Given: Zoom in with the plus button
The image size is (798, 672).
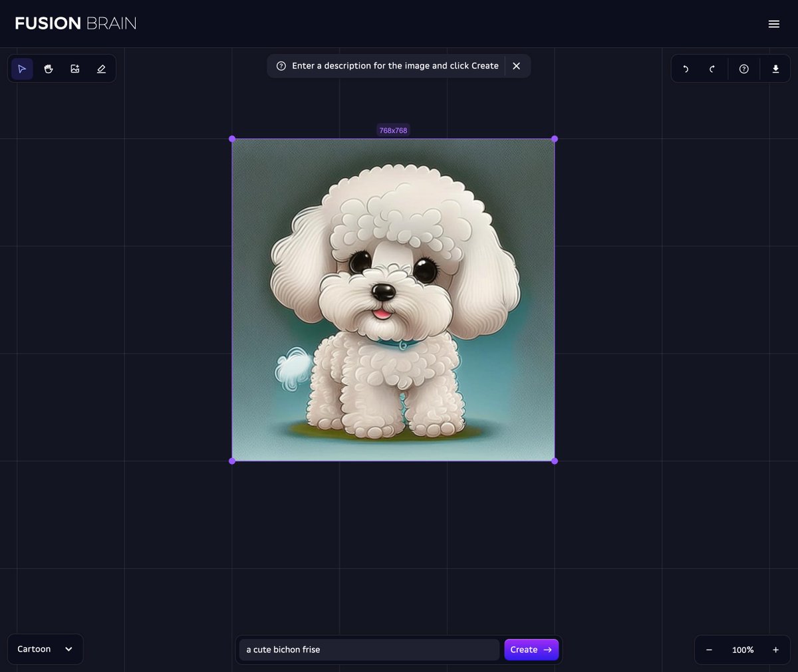Looking at the screenshot, I should point(775,650).
